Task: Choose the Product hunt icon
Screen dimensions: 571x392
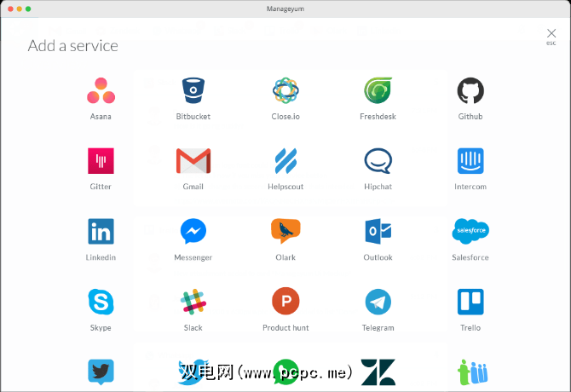Action: 285,301
